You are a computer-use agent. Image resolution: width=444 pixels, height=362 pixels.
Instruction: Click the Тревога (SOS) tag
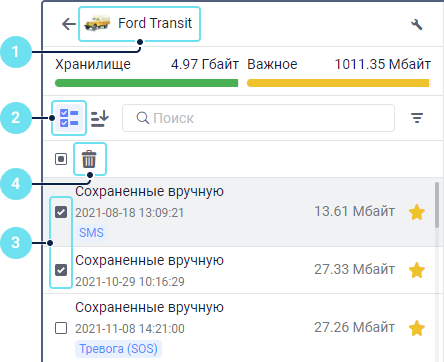tap(118, 349)
